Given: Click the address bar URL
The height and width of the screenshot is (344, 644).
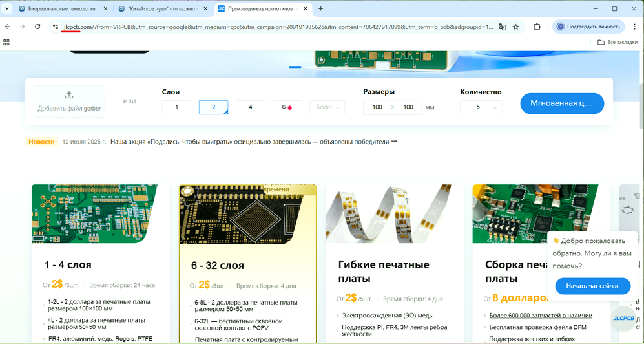Looking at the screenshot, I should [x=278, y=27].
